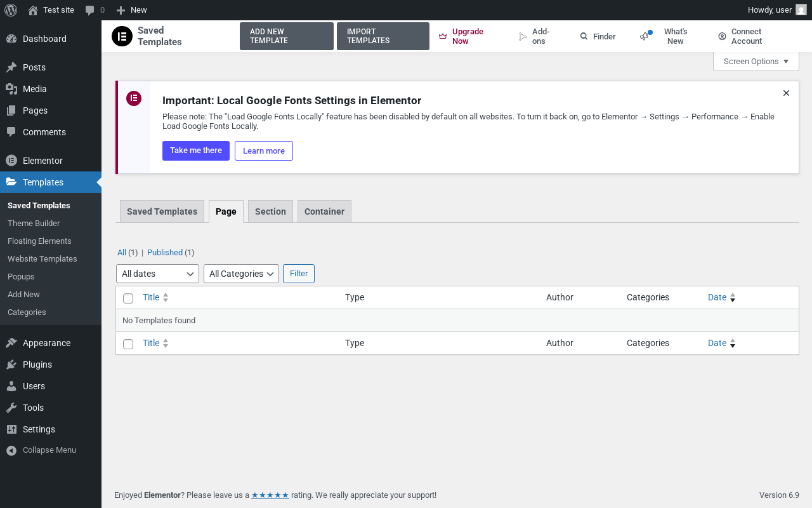This screenshot has width=812, height=508.
Task: Open the All dates dropdown
Action: [157, 274]
